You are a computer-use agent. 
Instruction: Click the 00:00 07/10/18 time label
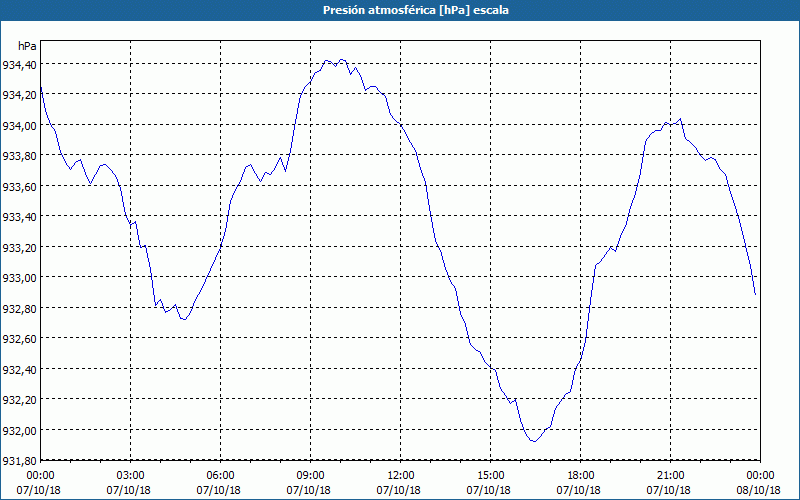point(39,483)
